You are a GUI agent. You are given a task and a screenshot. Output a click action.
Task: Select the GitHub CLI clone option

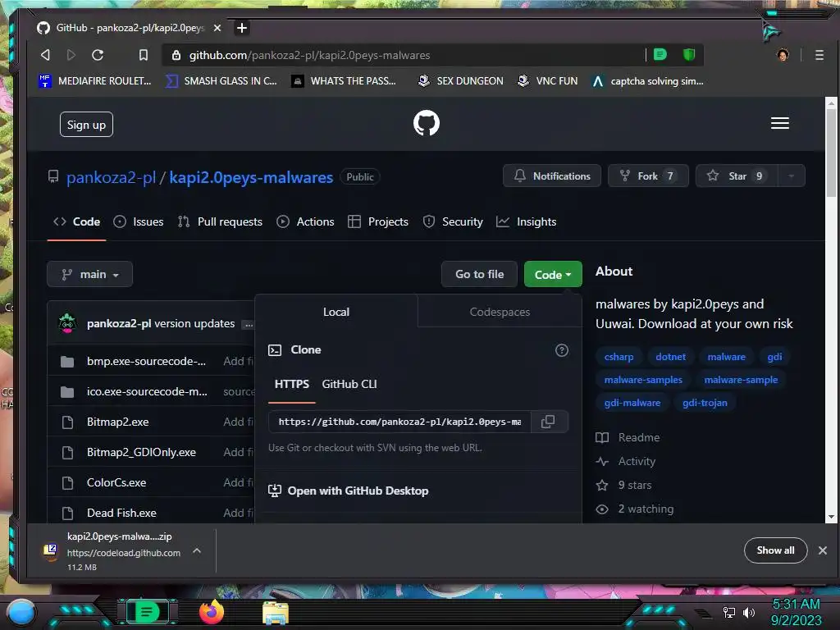[x=349, y=384]
